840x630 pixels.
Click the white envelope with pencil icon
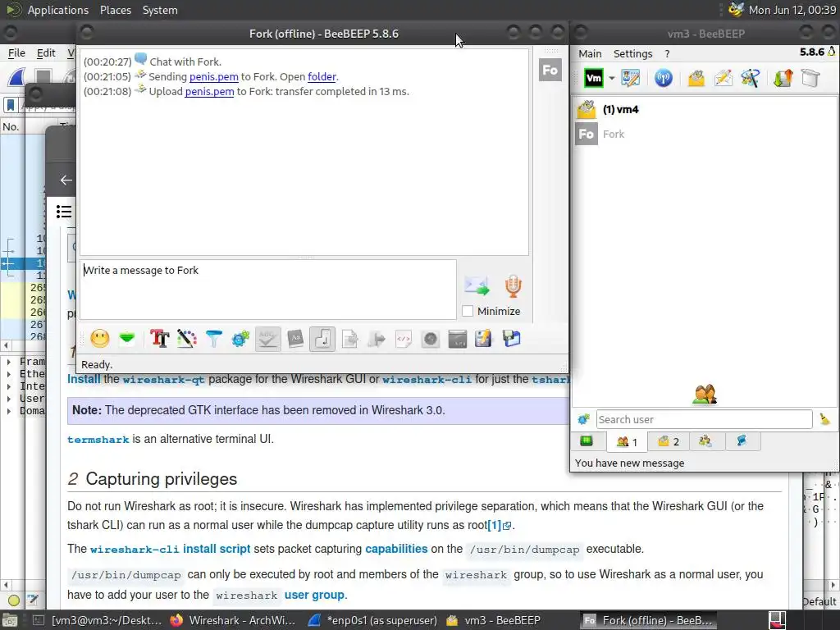point(724,78)
